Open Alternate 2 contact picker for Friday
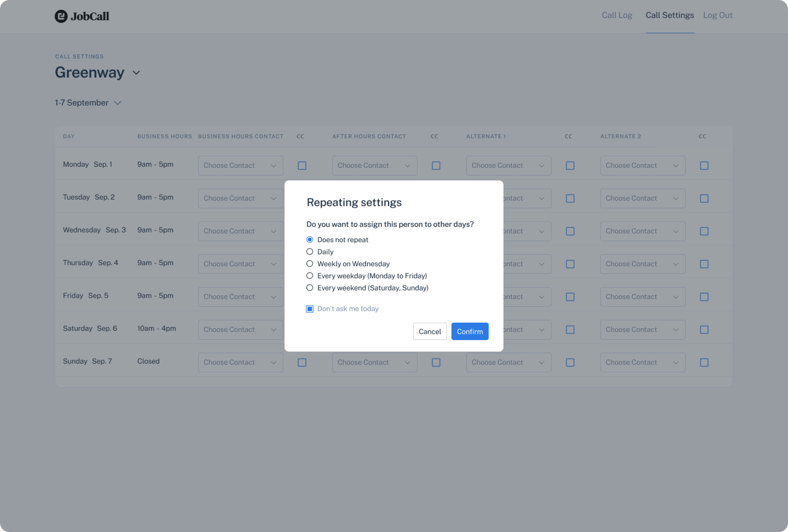Image resolution: width=788 pixels, height=532 pixels. point(643,296)
